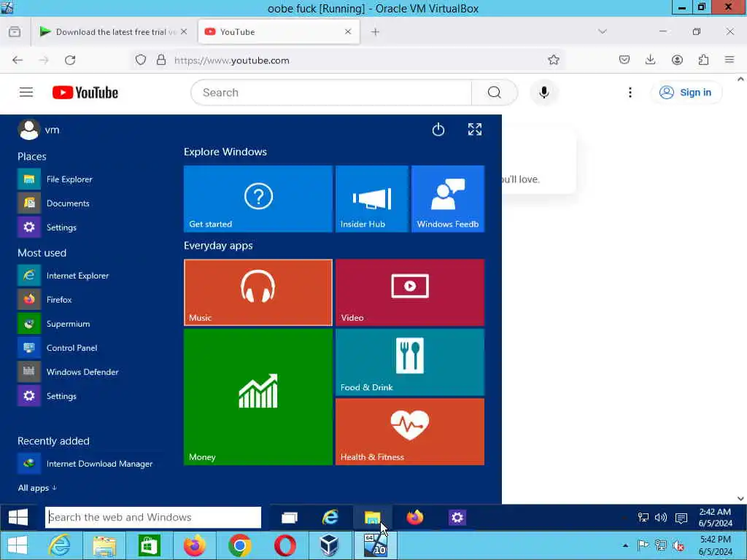
Task: Click the vm user account
Action: [x=39, y=130]
